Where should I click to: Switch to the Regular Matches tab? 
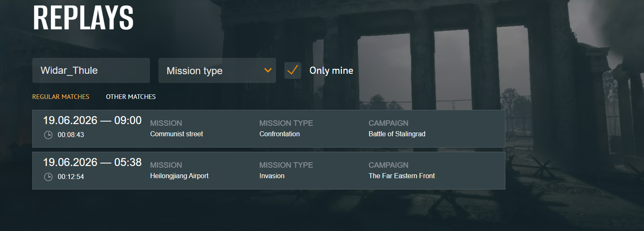[x=61, y=97]
